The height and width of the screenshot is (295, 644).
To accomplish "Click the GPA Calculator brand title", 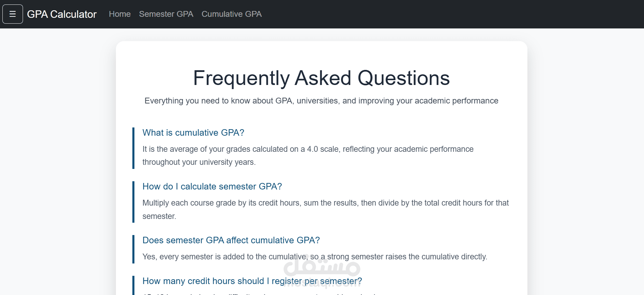I will tap(62, 14).
